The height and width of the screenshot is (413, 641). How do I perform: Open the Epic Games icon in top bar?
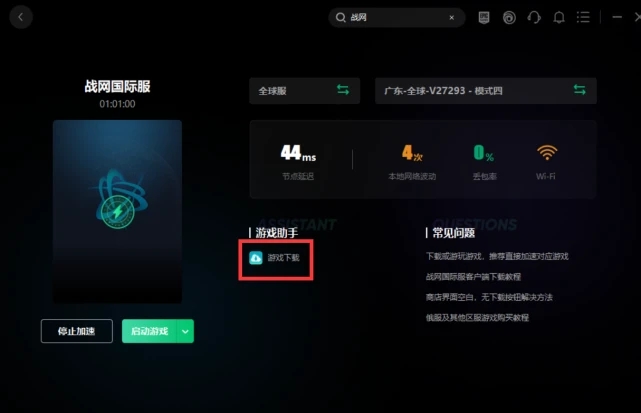[x=484, y=17]
